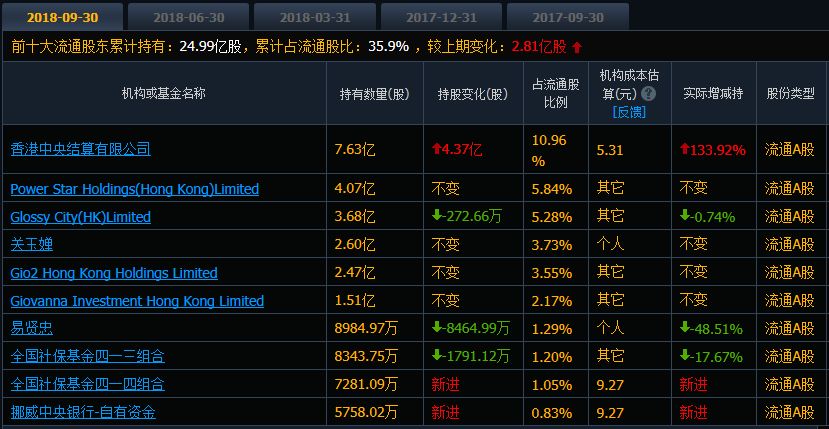Click the 2.47亿 holding value
This screenshot has height=429, width=829.
[x=355, y=273]
